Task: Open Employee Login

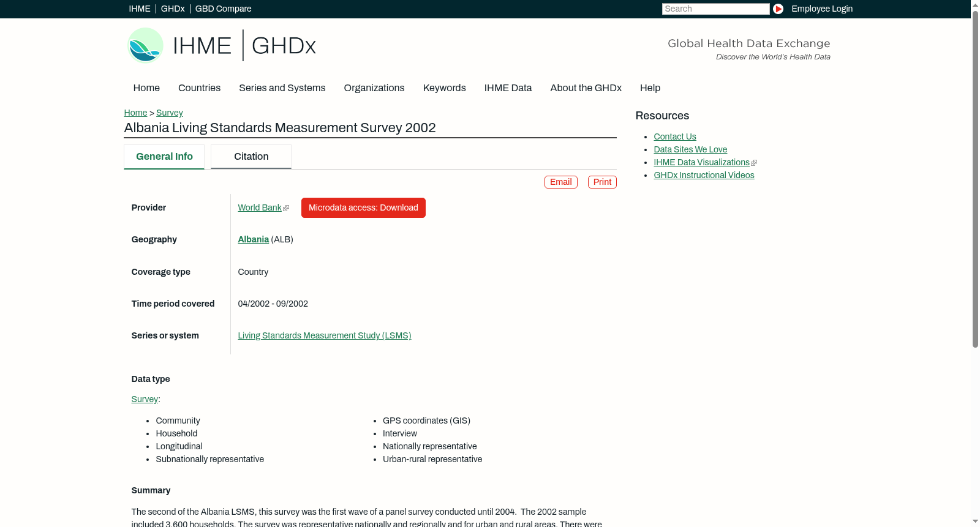Action: tap(822, 9)
